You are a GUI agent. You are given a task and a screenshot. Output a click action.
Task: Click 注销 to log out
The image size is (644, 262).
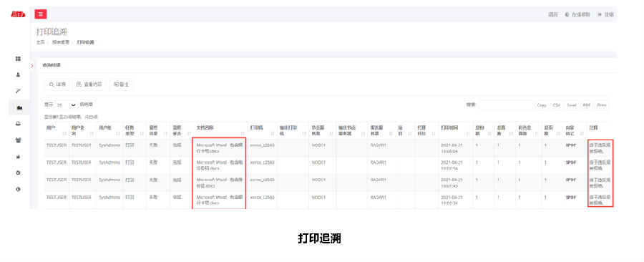(x=606, y=14)
